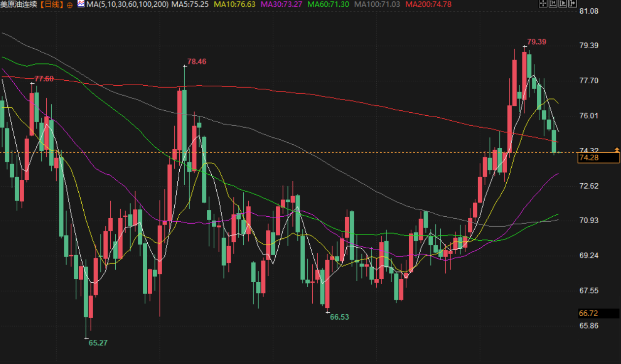The height and width of the screenshot is (364, 621).
Task: Click the export chart arrow icon
Action: click(573, 4)
